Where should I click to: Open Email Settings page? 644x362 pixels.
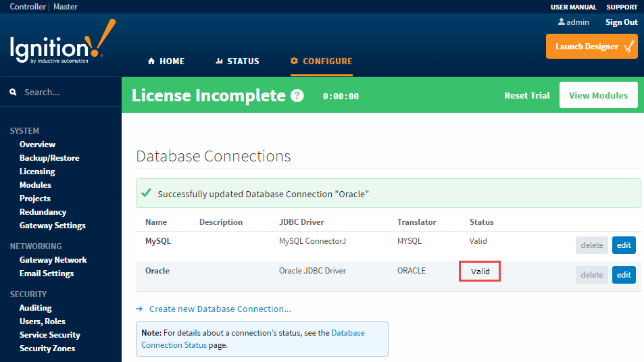[47, 274]
